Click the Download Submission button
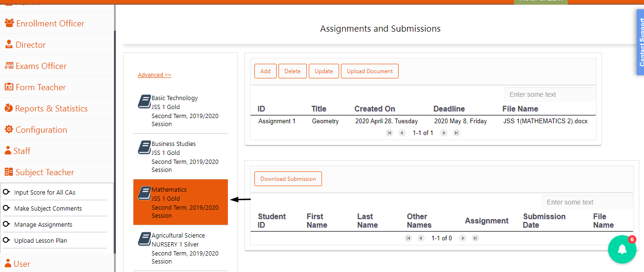The image size is (644, 272). pyautogui.click(x=288, y=179)
